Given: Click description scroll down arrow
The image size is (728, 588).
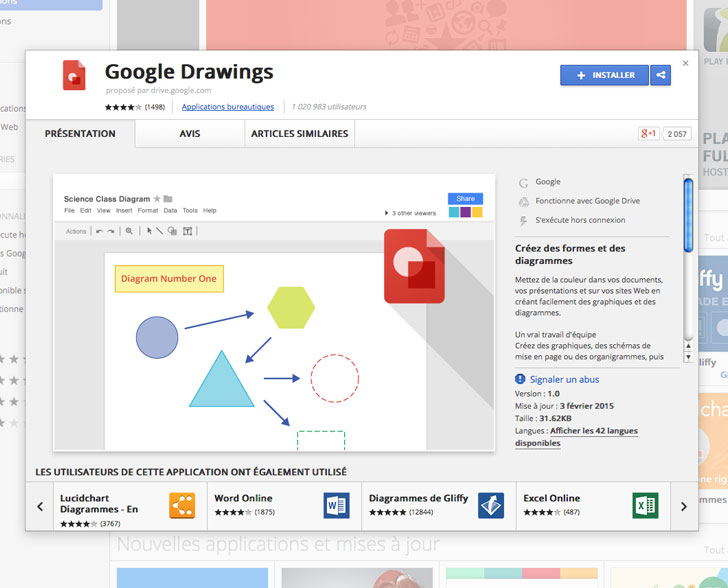Looking at the screenshot, I should point(688,357).
